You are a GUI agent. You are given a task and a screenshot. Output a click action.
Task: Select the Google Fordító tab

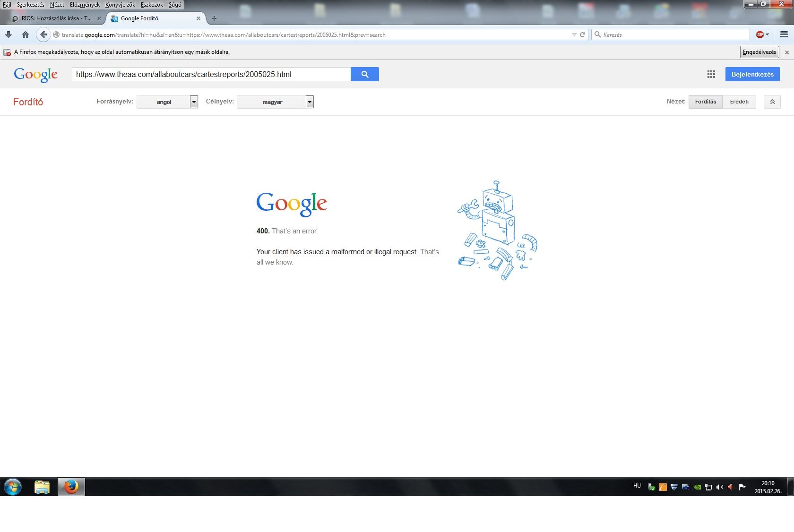(156, 18)
